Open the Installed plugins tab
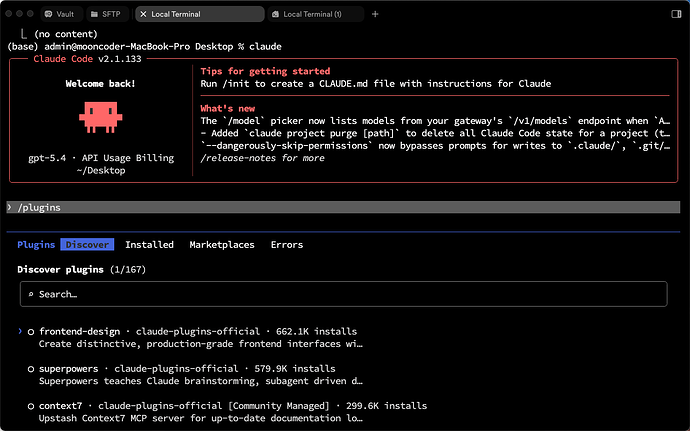Screen dimensions: 690x431 point(149,244)
